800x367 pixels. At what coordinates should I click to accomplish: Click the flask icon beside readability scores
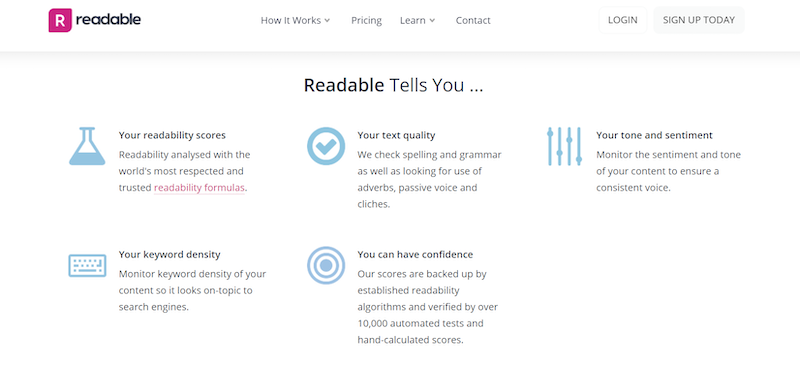87,146
